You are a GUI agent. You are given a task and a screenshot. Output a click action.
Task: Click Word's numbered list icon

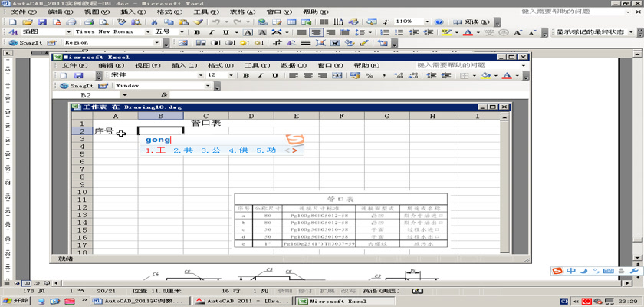click(385, 32)
